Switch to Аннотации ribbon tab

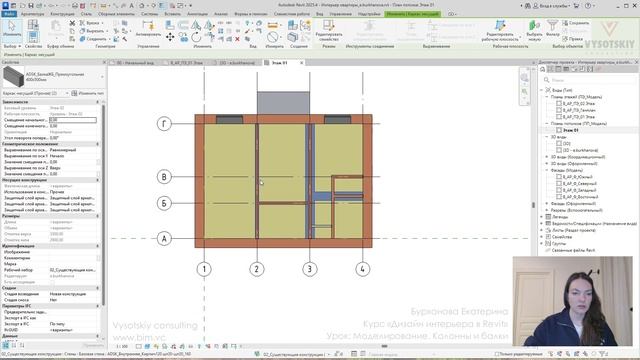click(x=197, y=14)
